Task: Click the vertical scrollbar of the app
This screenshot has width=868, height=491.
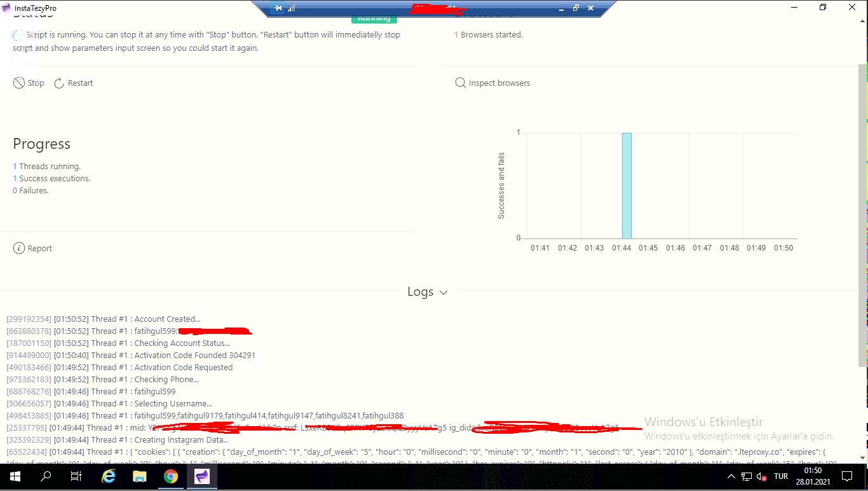Action: pos(862,216)
